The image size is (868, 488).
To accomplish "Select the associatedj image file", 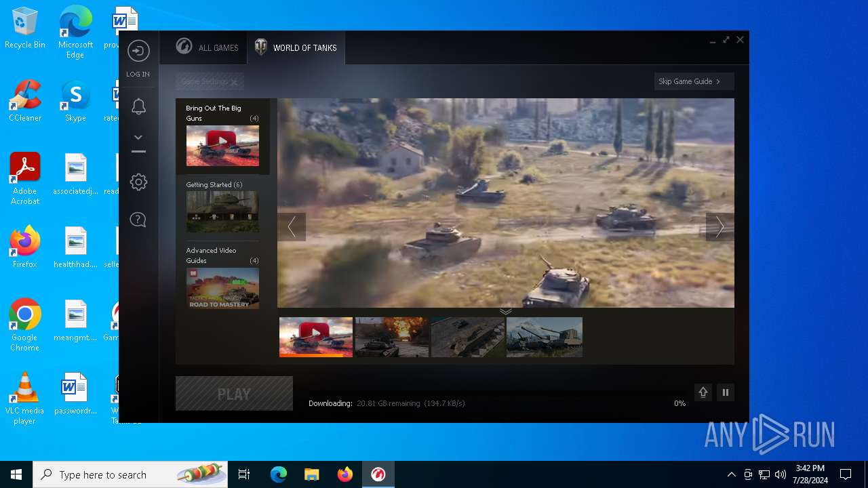I will (75, 174).
